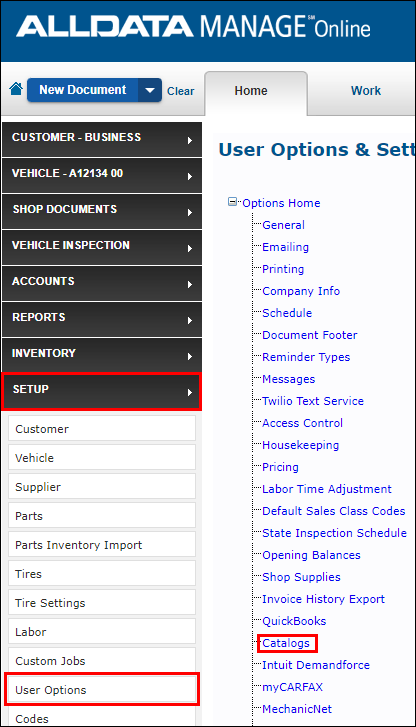Open the Catalogs settings link
This screenshot has height=727, width=416.
(286, 643)
